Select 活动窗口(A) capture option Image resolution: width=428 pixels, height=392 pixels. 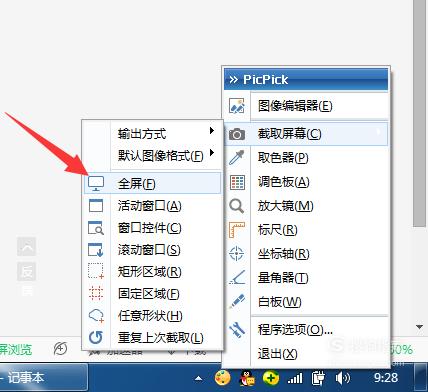[x=152, y=206]
